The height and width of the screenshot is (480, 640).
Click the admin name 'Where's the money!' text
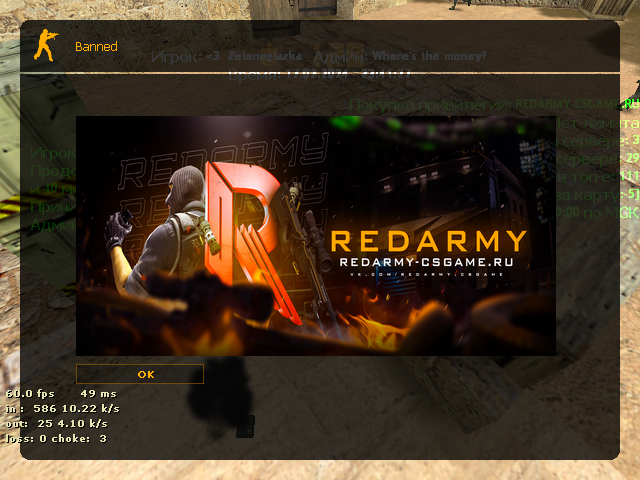(x=429, y=56)
